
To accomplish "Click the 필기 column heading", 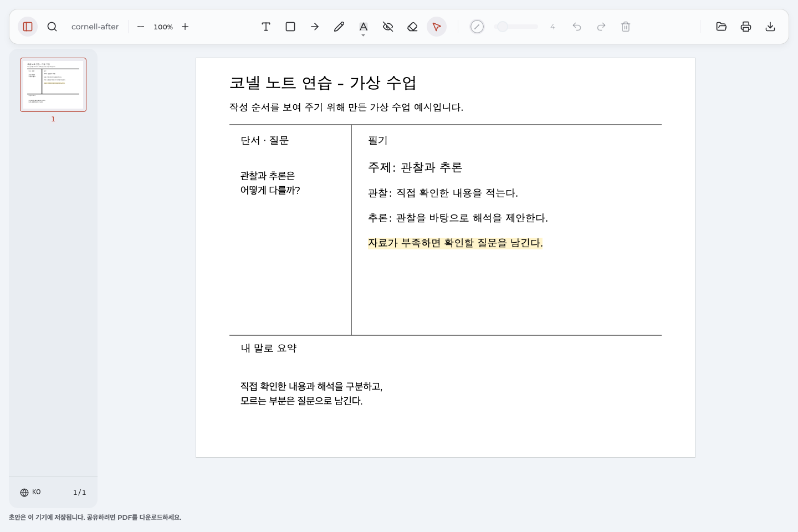I will pyautogui.click(x=378, y=140).
